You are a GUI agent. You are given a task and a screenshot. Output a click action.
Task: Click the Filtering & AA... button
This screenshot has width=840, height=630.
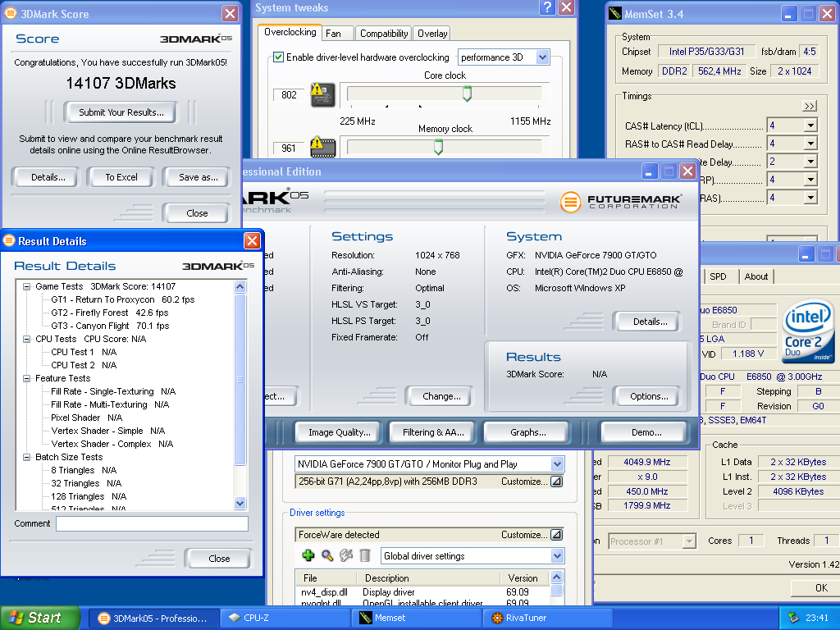tap(433, 432)
